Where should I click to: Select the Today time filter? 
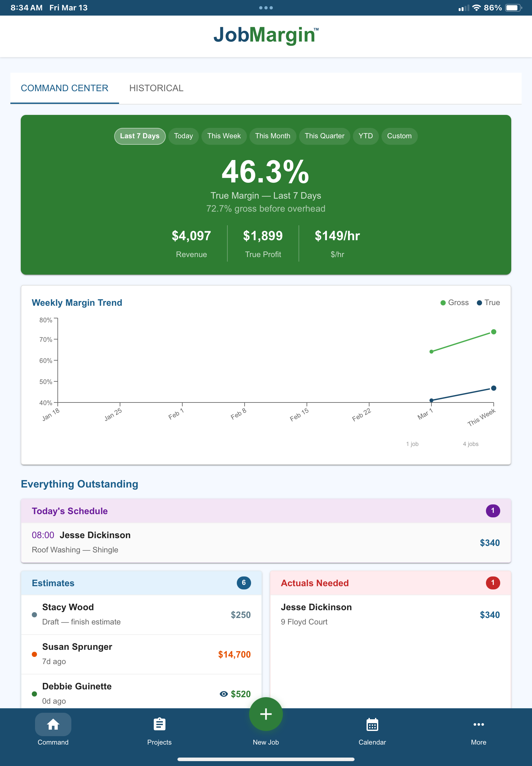click(183, 136)
